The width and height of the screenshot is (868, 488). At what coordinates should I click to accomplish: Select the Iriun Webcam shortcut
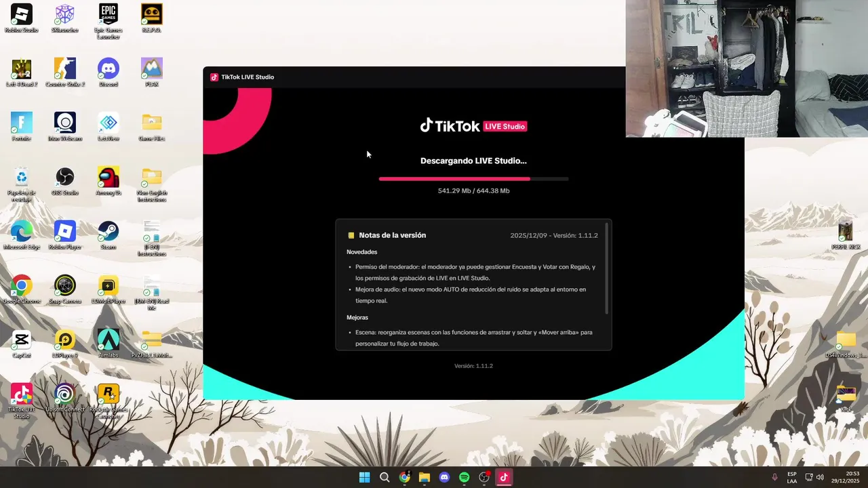pyautogui.click(x=65, y=127)
